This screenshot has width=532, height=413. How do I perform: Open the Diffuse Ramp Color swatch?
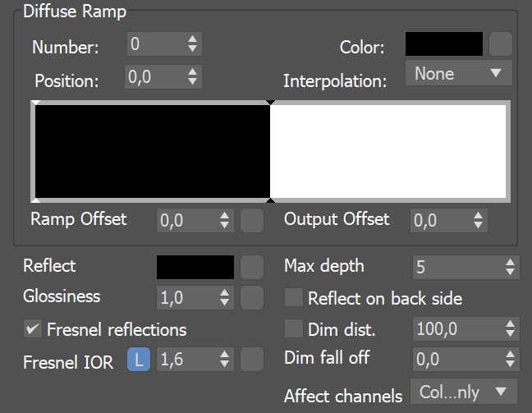tap(444, 44)
